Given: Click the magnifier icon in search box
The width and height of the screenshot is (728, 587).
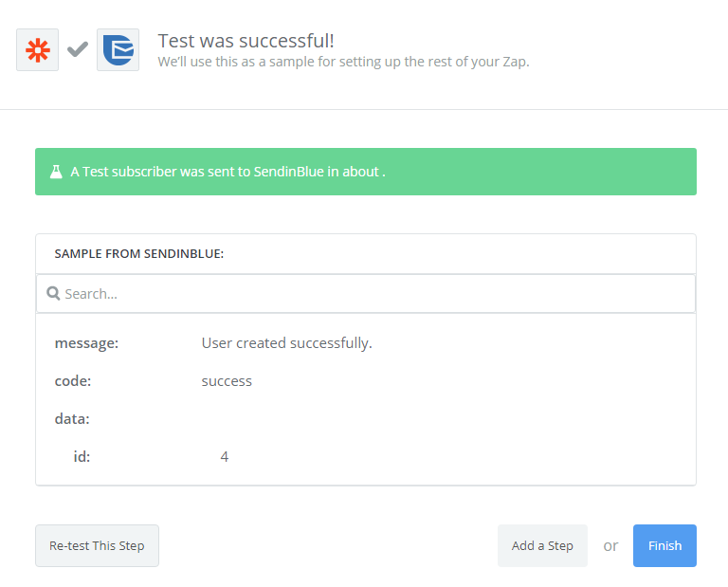Looking at the screenshot, I should (x=54, y=294).
